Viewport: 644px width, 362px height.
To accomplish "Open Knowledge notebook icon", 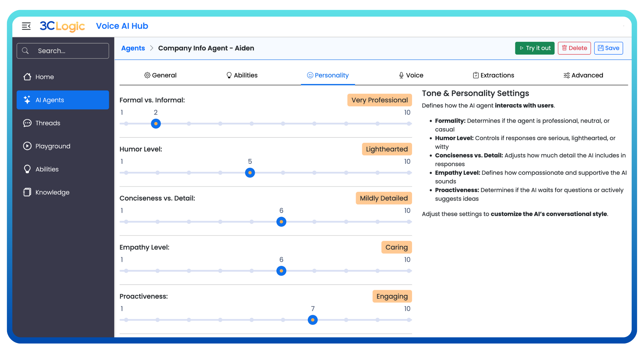I will click(x=27, y=192).
